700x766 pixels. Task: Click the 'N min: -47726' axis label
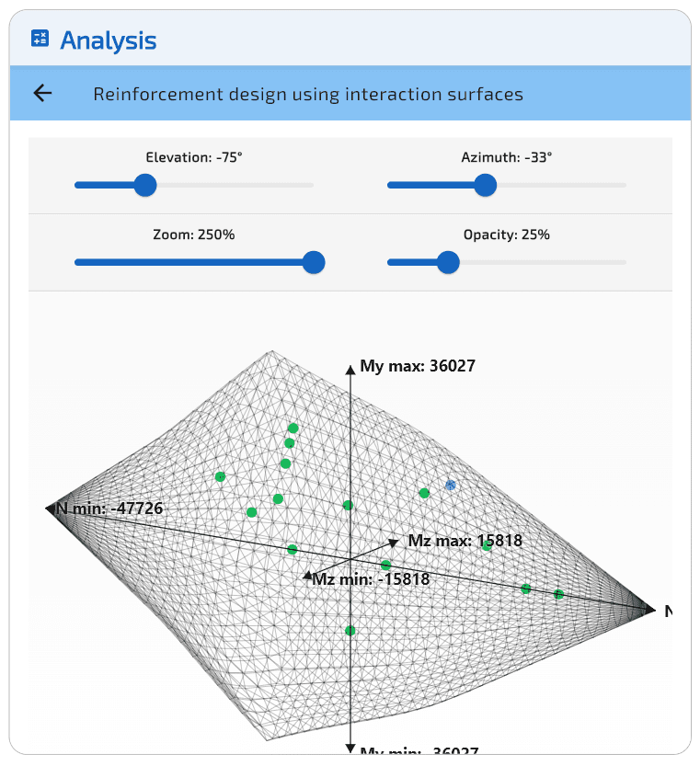coord(111,508)
